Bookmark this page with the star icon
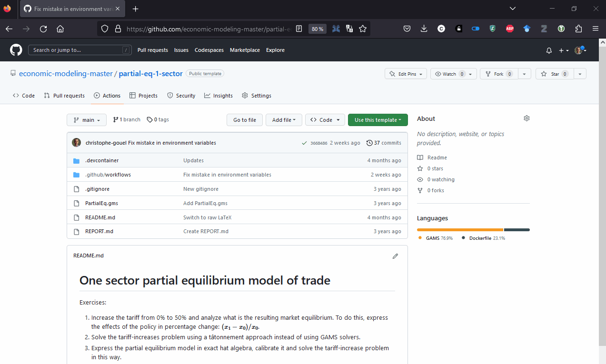Viewport: 606px width, 364px height. (363, 29)
